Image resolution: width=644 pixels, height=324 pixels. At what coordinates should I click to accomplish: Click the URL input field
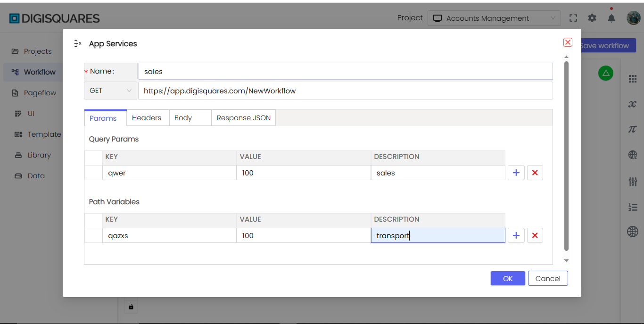click(x=345, y=91)
